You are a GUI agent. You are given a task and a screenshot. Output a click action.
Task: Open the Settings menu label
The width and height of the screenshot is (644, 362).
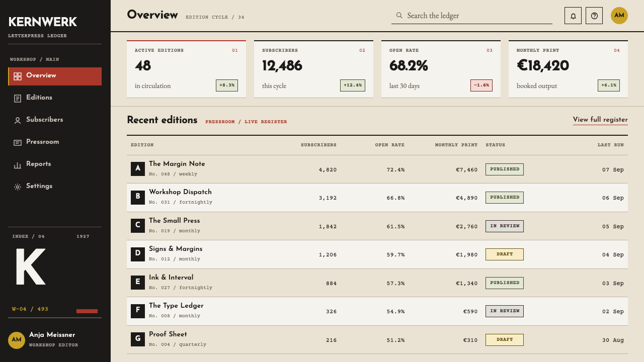(39, 186)
